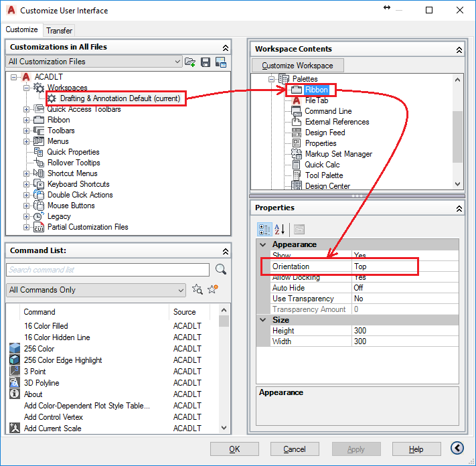
Task: Expand the Quick Access Toolbars node
Action: point(26,109)
